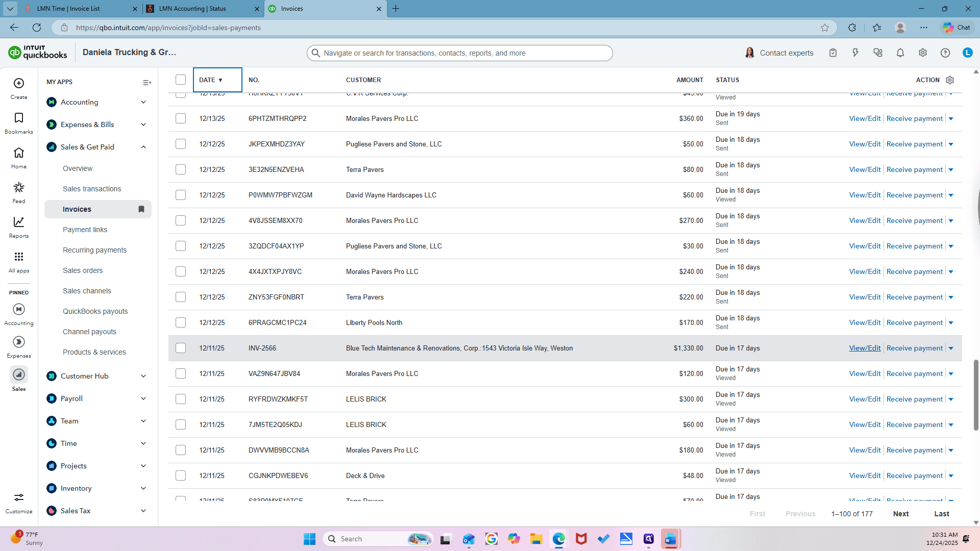This screenshot has height=551, width=980.
Task: Receive payment for 4V8JSSEM8XX70
Action: click(x=914, y=220)
